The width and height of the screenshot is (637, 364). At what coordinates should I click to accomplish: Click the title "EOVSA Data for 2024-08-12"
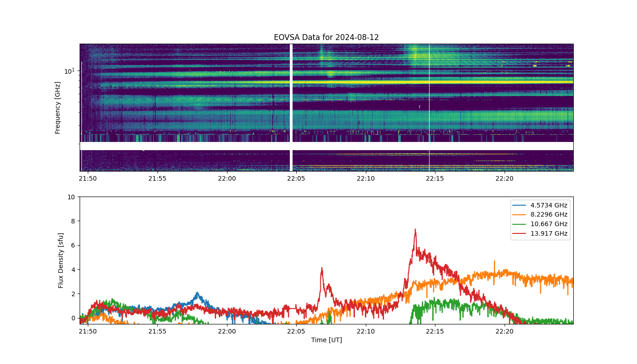[x=326, y=38]
